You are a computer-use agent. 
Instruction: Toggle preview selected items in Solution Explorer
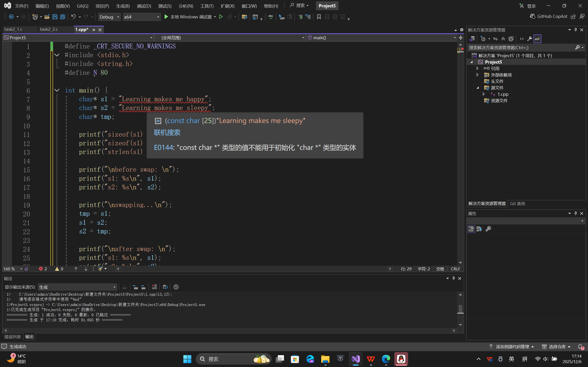[x=537, y=39]
